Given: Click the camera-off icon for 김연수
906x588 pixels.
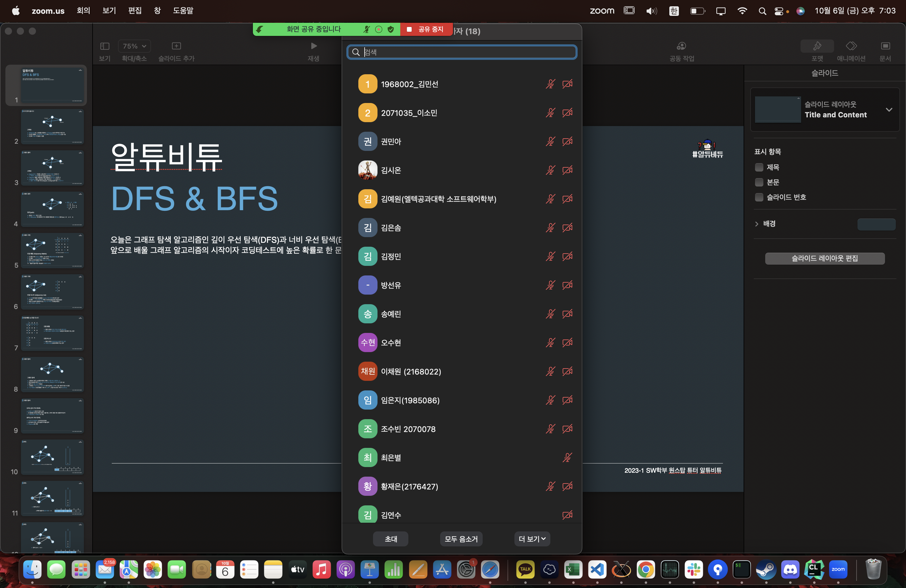Looking at the screenshot, I should tap(567, 515).
